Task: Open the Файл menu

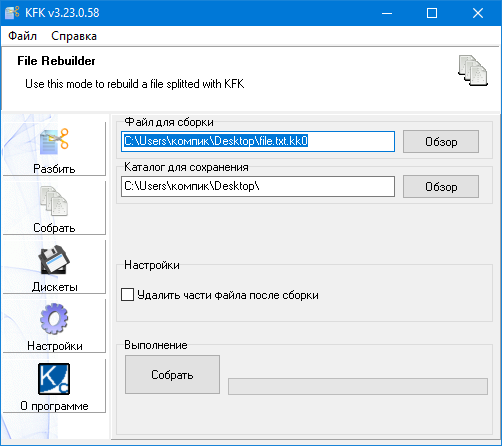Action: [x=22, y=36]
